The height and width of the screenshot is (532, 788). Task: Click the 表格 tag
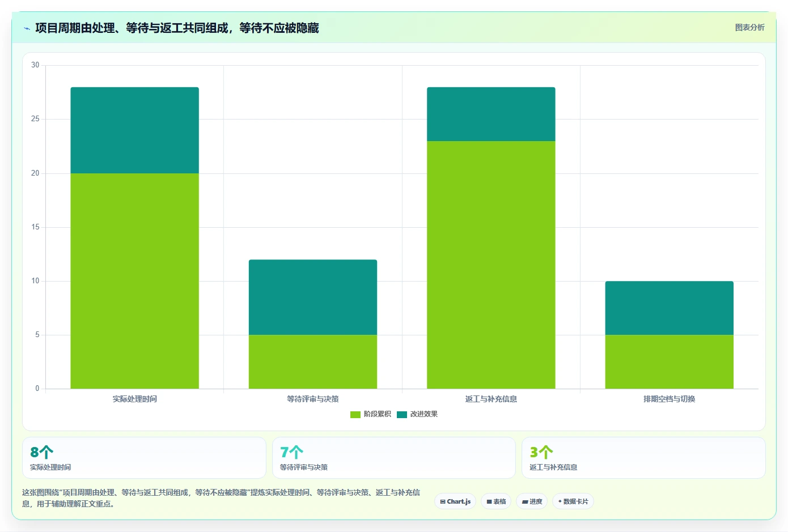click(x=496, y=501)
